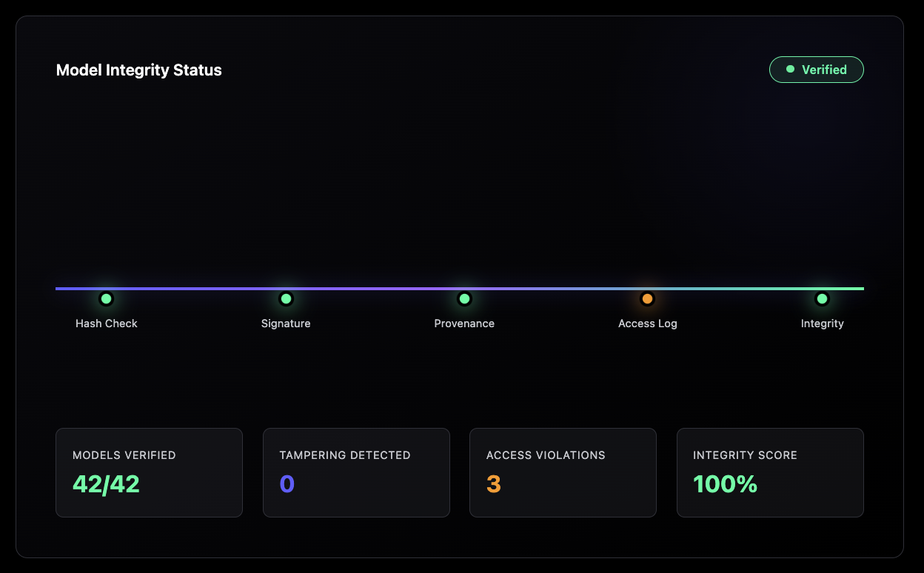Click the Provenance stage dot marker

pyautogui.click(x=464, y=299)
